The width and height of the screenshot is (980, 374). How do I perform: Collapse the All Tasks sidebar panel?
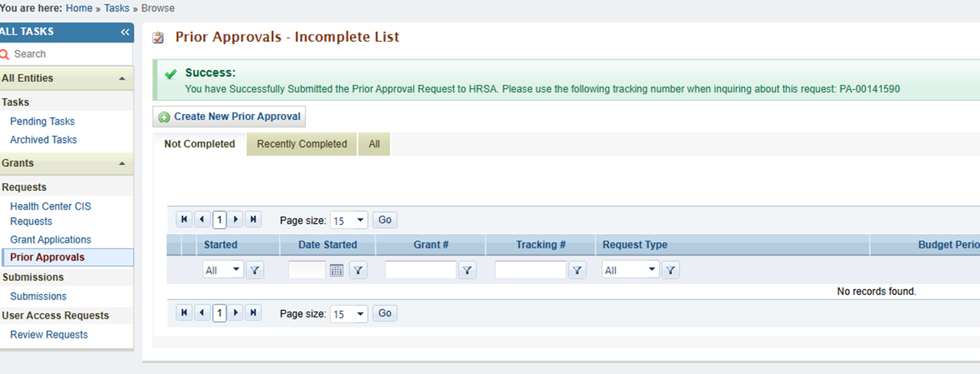pyautogui.click(x=125, y=32)
